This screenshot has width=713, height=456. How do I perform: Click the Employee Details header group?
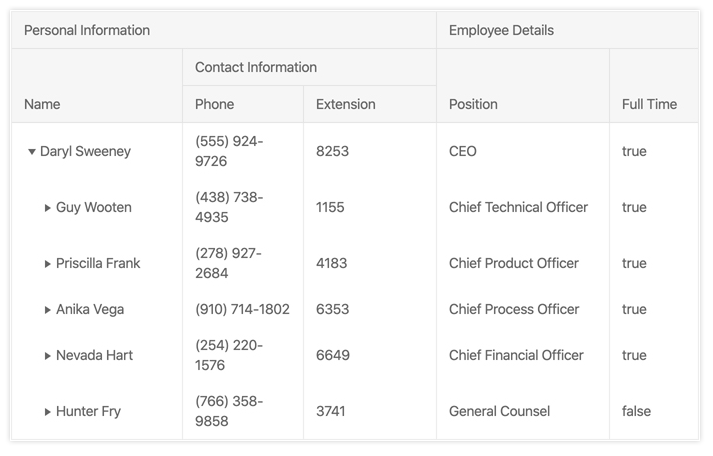[x=567, y=30]
